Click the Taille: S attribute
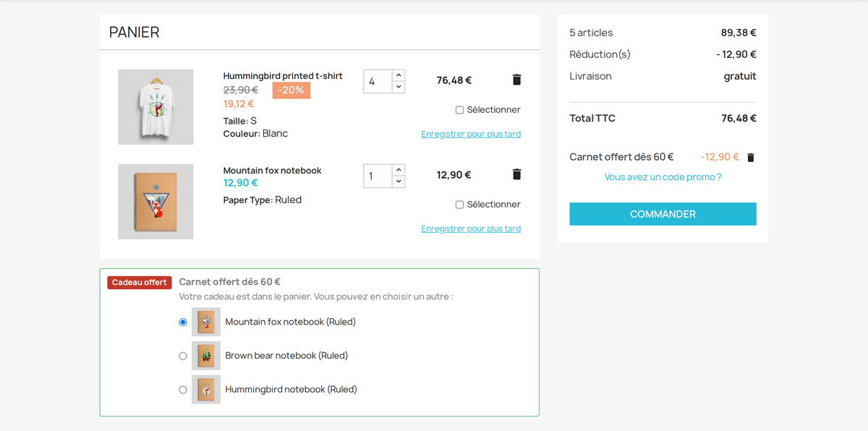 [240, 121]
